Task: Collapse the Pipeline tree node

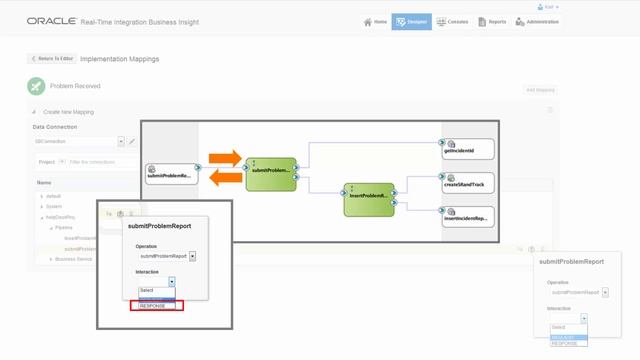Action: click(x=51, y=228)
